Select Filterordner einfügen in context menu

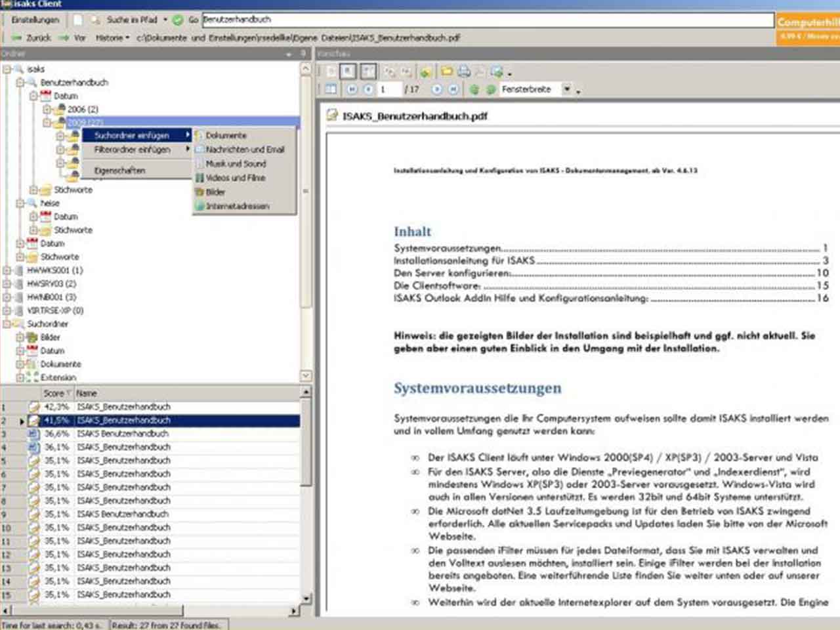136,150
